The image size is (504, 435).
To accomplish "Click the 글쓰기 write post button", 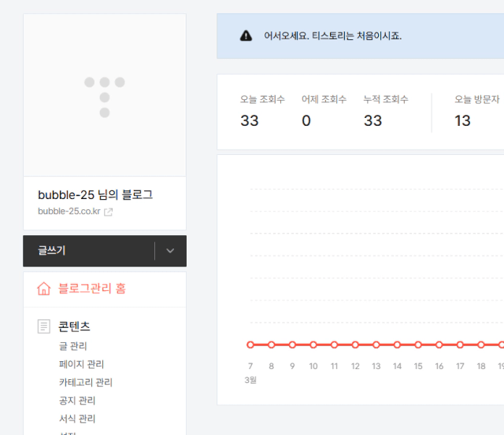I will 89,251.
